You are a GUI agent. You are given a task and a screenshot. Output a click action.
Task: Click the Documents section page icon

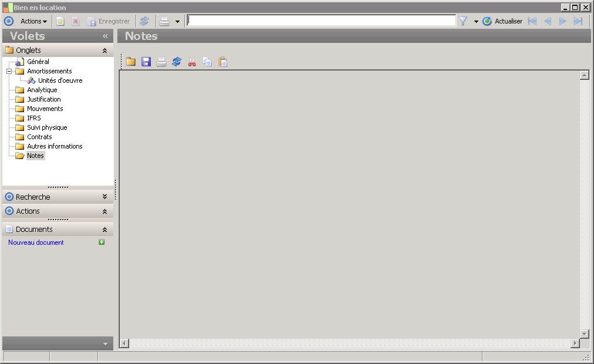pyautogui.click(x=9, y=229)
